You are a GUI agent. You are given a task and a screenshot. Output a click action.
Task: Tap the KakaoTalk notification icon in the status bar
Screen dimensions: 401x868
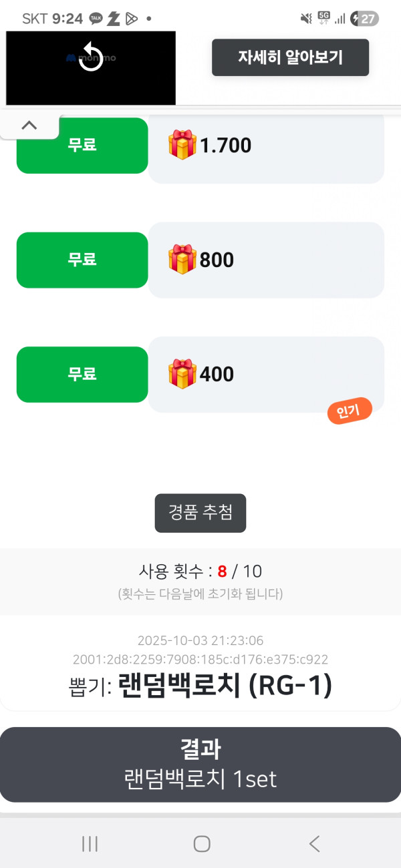pyautogui.click(x=96, y=19)
